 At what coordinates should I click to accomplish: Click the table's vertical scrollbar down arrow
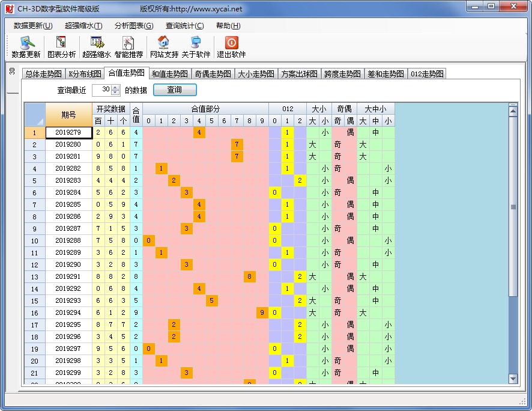click(513, 378)
